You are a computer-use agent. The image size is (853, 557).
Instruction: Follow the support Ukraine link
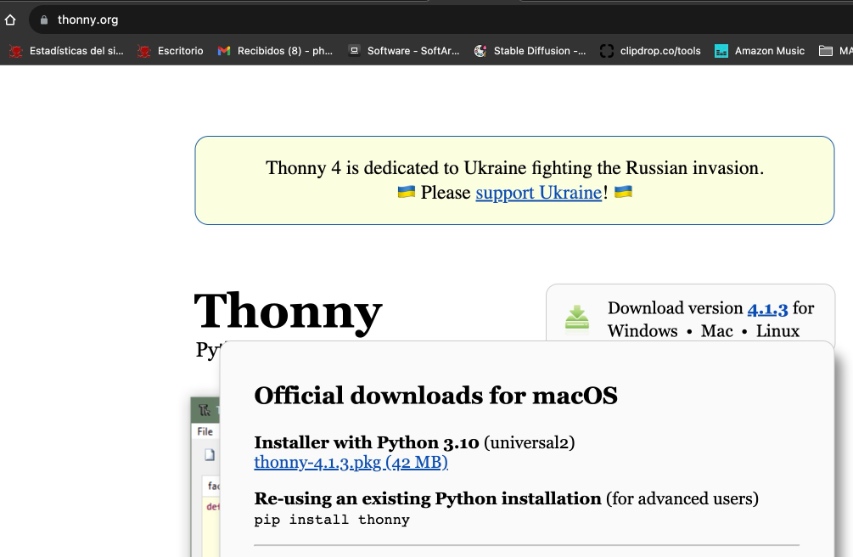(539, 193)
